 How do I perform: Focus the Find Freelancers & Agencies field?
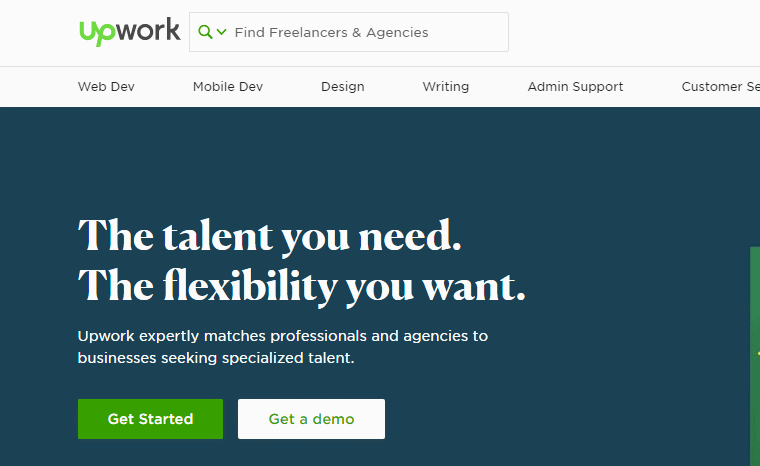[349, 32]
